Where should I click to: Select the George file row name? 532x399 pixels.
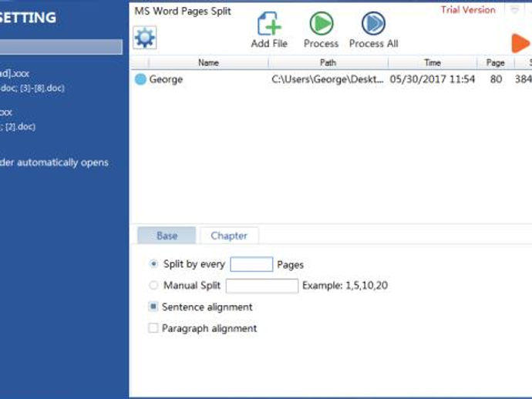pyautogui.click(x=166, y=79)
